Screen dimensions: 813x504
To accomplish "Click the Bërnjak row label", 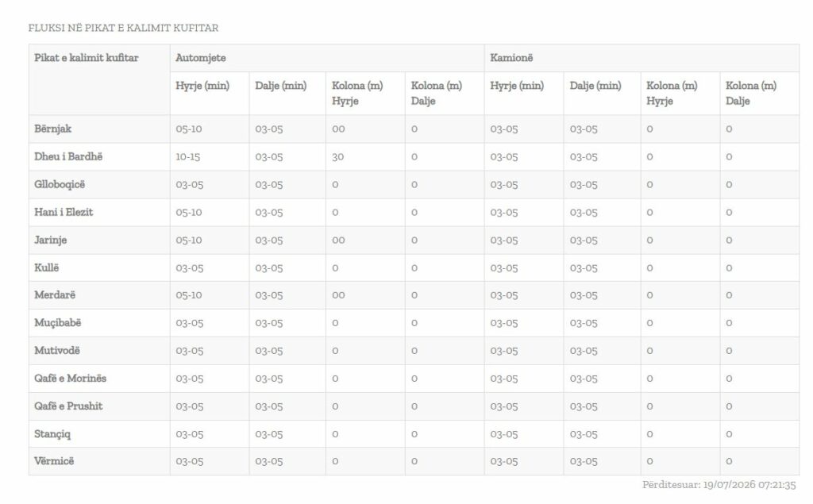I will (x=52, y=129).
